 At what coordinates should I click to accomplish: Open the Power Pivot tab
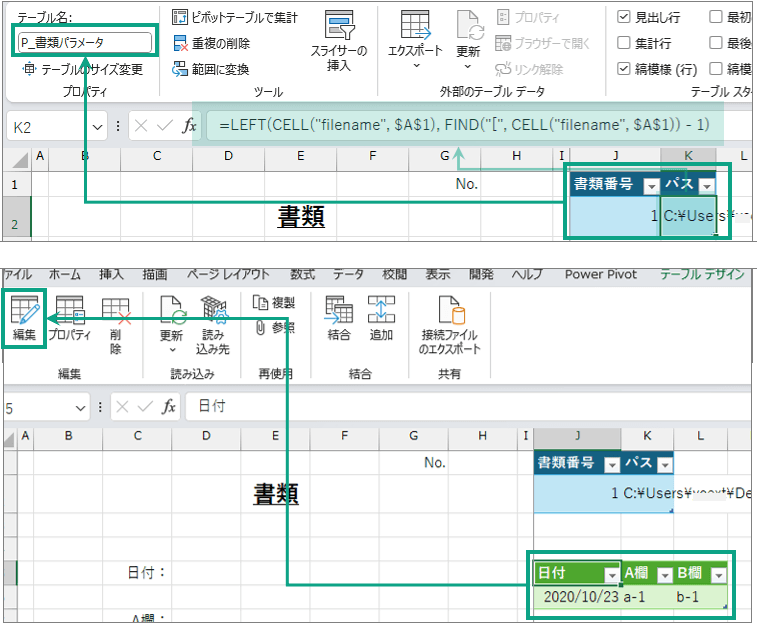pos(601,275)
